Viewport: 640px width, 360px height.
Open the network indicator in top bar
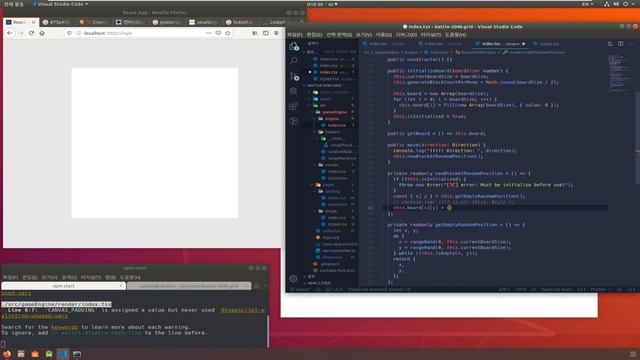[x=607, y=4]
